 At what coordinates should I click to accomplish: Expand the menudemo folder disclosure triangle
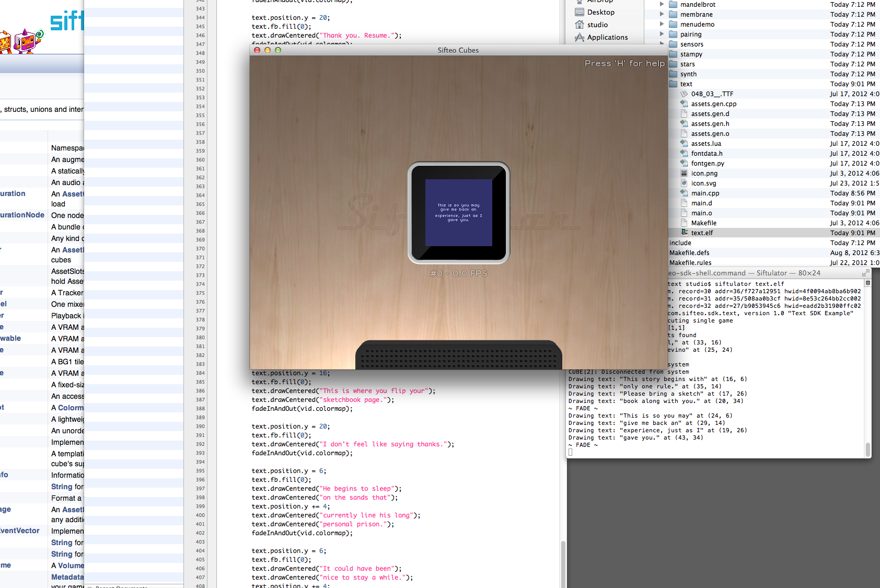coord(662,24)
